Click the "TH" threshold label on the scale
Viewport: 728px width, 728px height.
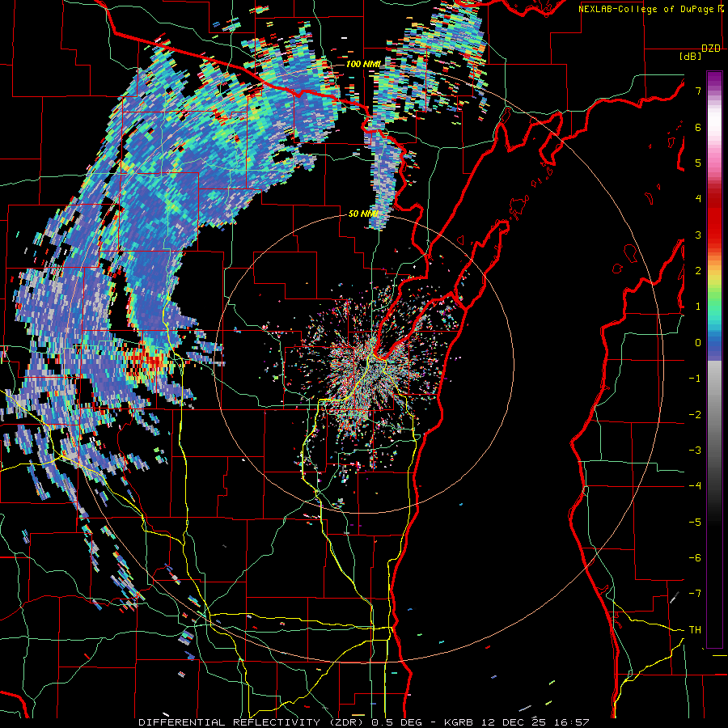695,630
